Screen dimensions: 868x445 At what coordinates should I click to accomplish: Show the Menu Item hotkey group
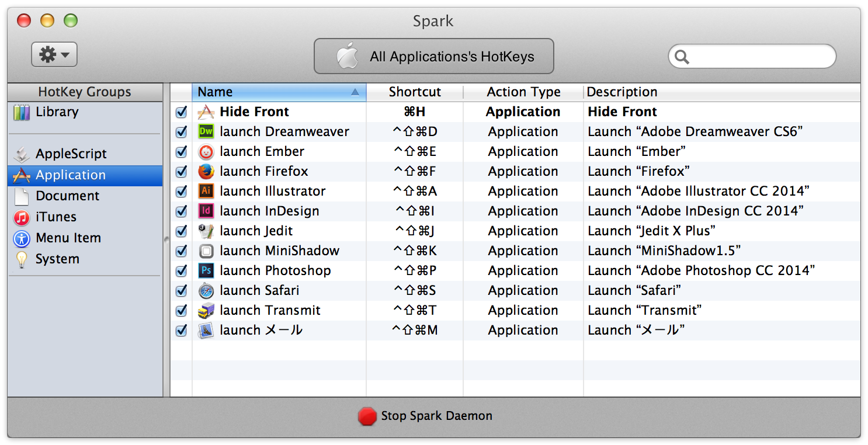[85, 238]
